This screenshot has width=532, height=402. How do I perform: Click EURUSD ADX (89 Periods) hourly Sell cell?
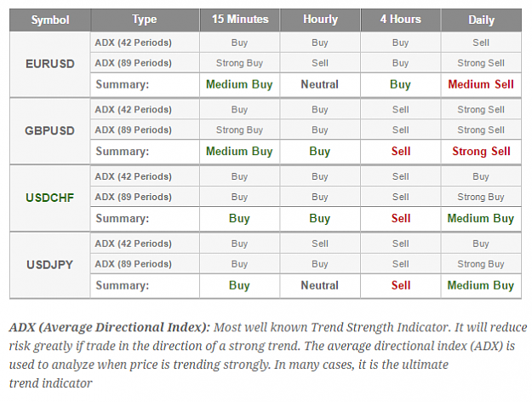(x=320, y=63)
